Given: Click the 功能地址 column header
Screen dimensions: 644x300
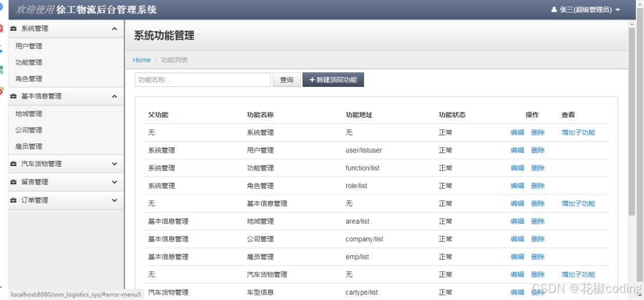Looking at the screenshot, I should 360,115.
